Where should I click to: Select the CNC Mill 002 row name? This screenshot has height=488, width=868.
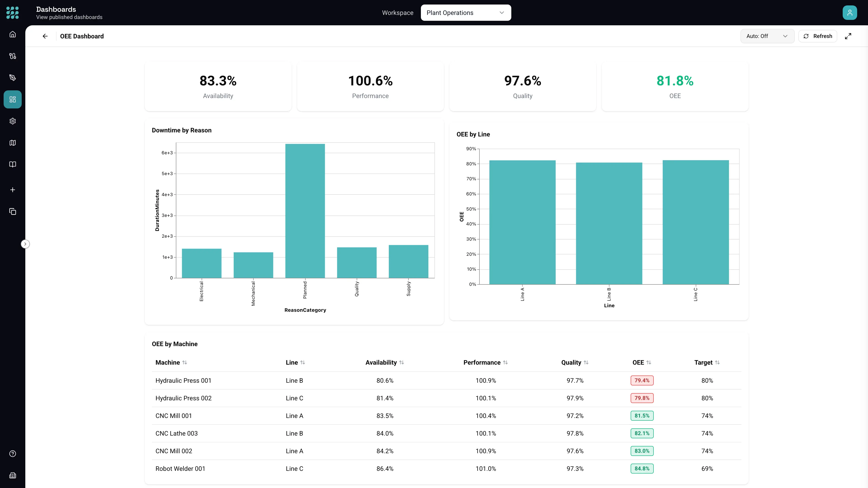[x=174, y=451]
